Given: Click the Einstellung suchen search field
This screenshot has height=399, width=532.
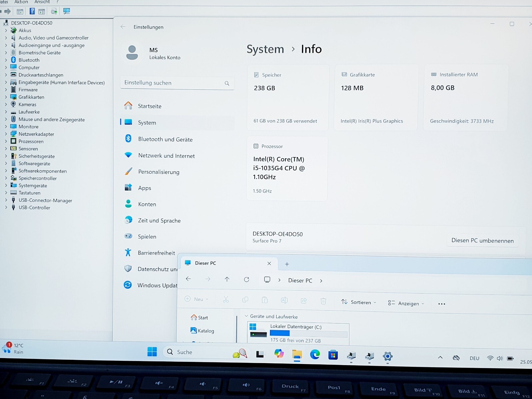Looking at the screenshot, I should pos(177,83).
